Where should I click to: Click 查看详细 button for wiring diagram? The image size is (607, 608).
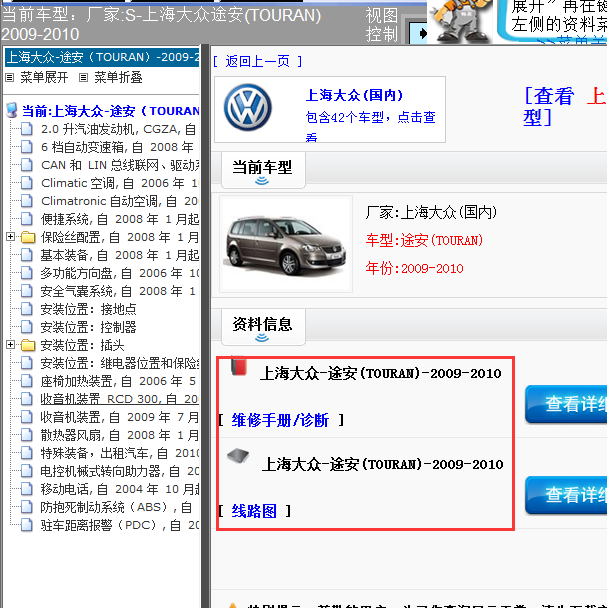point(566,495)
